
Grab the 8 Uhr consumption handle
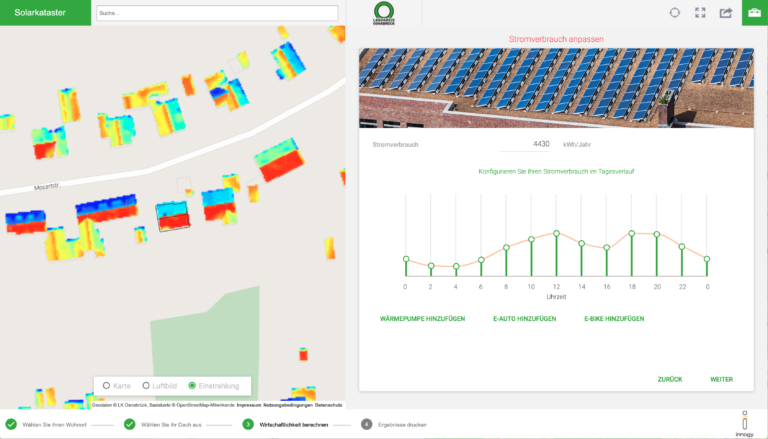[506, 247]
